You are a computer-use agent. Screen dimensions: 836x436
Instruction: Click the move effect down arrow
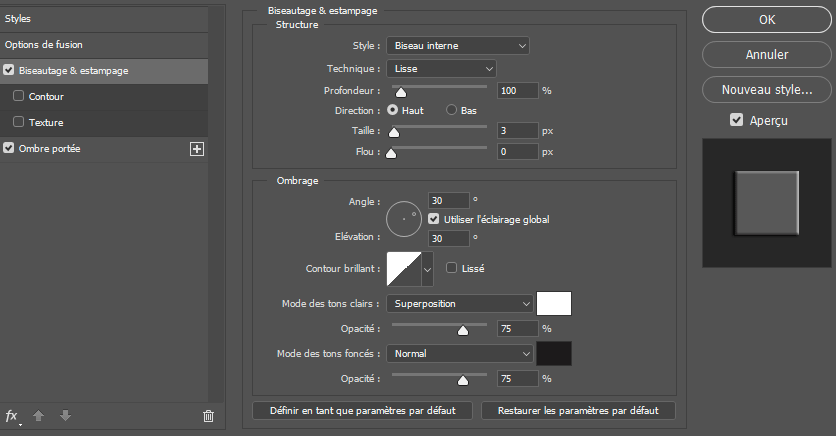click(x=65, y=416)
